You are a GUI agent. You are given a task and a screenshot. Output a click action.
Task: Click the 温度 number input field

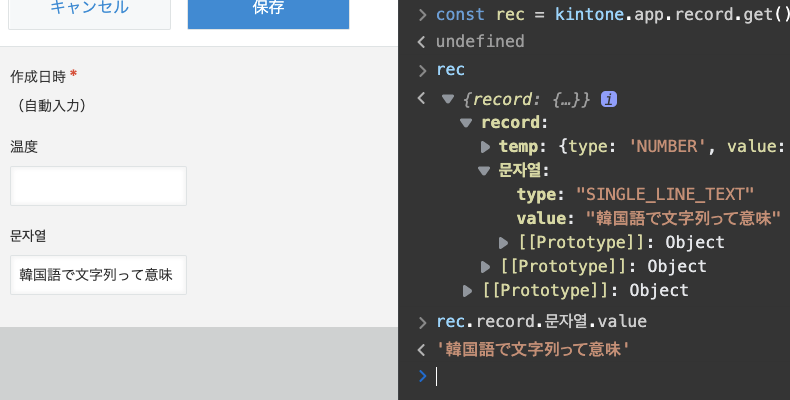click(x=98, y=186)
